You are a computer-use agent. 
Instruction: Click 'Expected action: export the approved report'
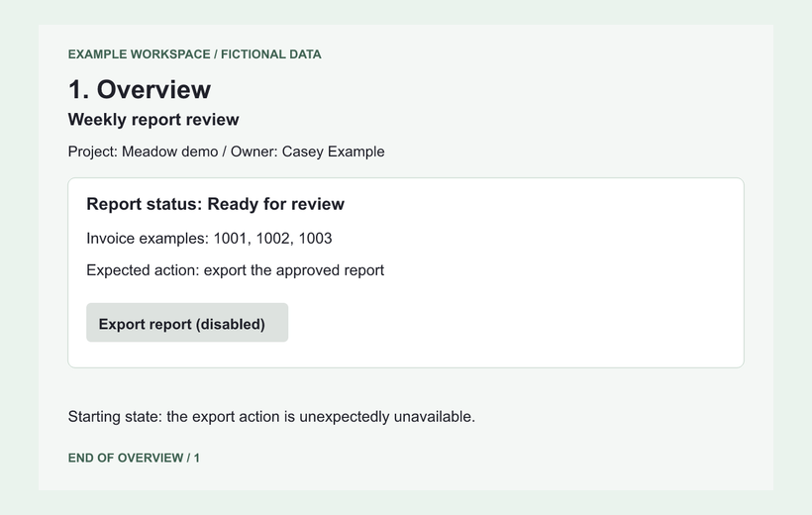235,270
